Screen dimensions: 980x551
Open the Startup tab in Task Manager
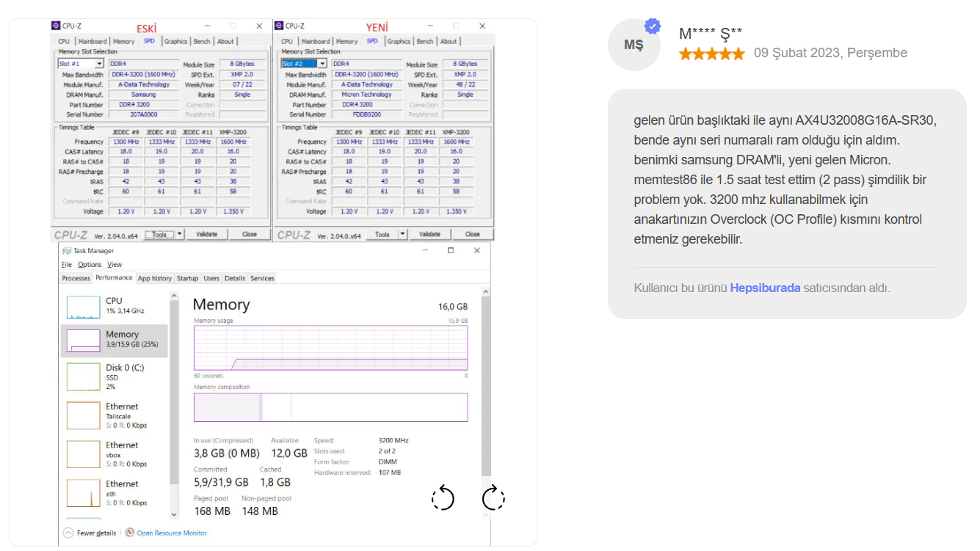click(187, 279)
